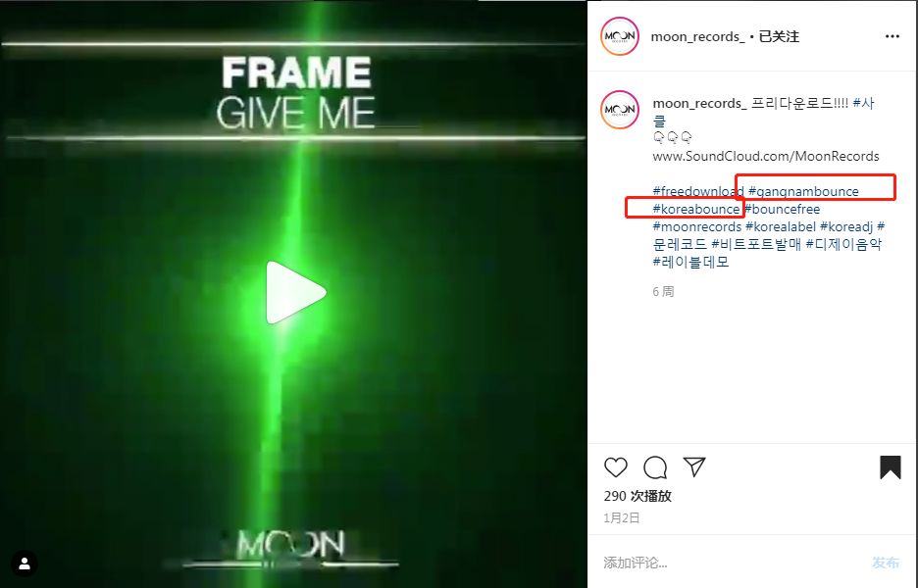
Task: Play the FRAME Give Me video
Action: pyautogui.click(x=295, y=293)
